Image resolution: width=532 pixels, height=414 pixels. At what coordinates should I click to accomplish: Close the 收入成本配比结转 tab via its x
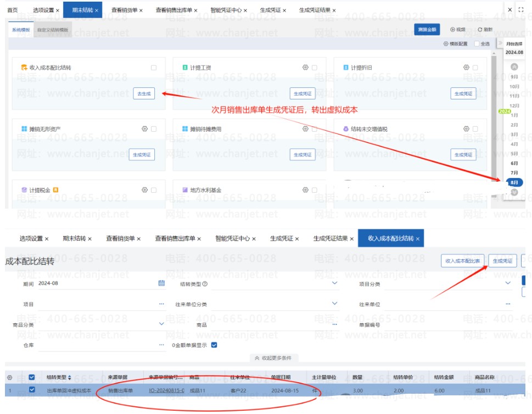[418, 239]
